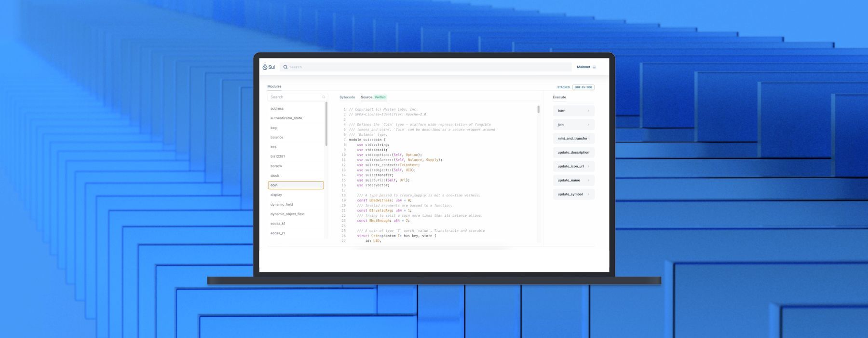868x338 pixels.
Task: Click 'use sui::transfer;' code line
Action: click(375, 175)
